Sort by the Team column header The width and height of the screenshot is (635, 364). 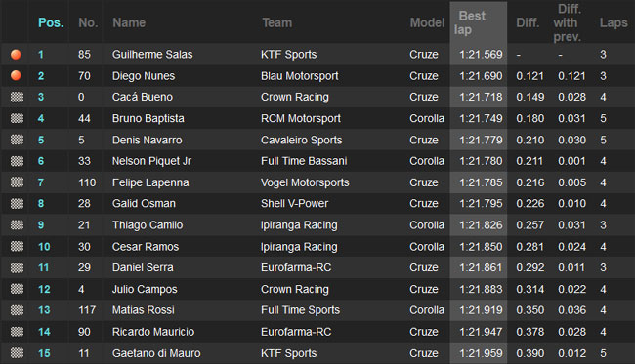coord(276,22)
